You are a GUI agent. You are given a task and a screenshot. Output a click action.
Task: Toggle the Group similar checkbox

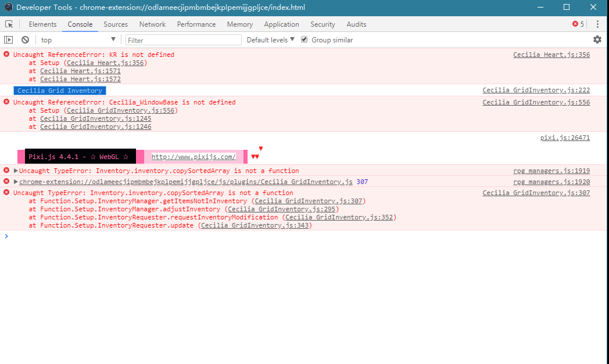coord(304,39)
